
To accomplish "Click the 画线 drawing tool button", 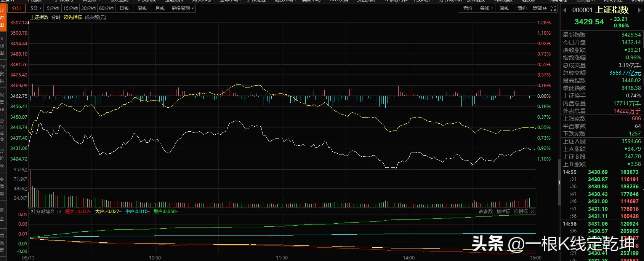I will 504,8.
